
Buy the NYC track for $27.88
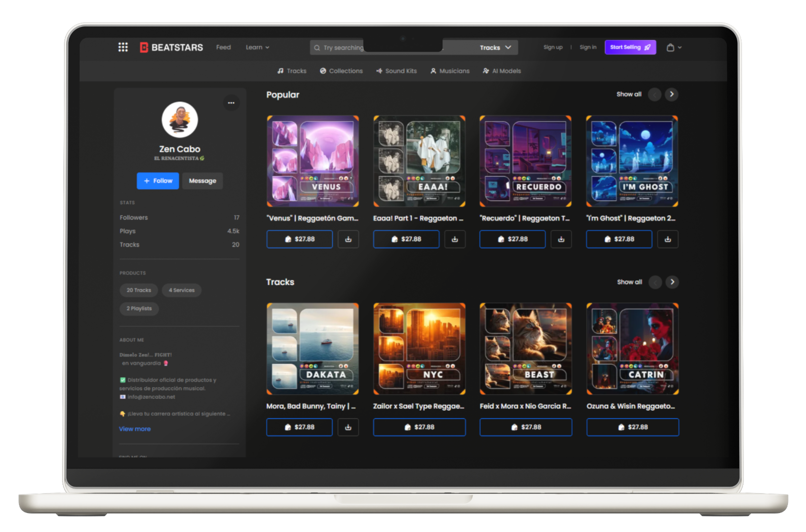(419, 427)
